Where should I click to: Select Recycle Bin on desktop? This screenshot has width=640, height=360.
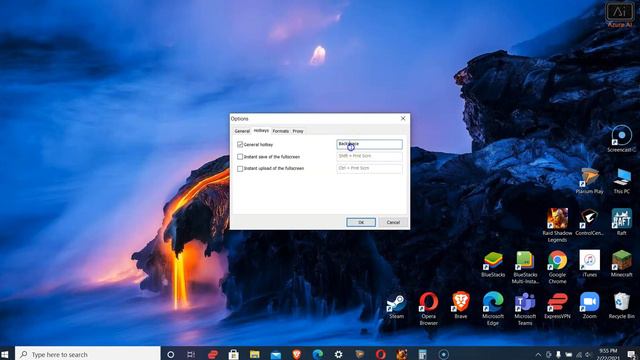621,306
